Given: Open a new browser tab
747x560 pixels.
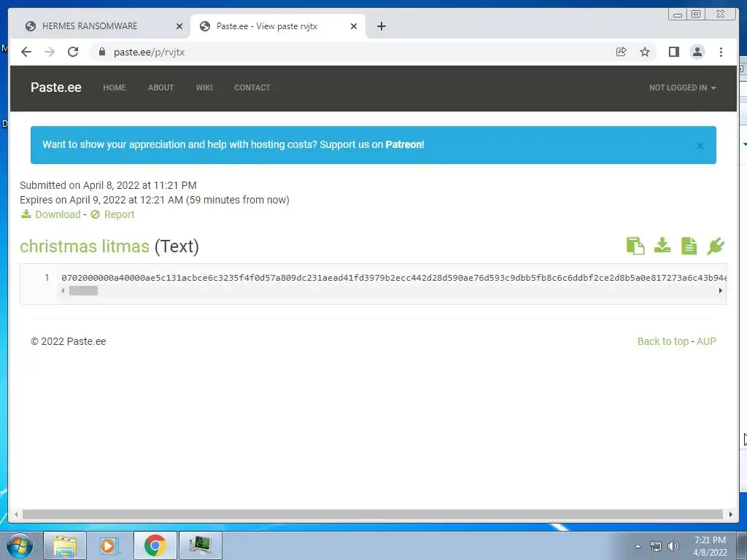Looking at the screenshot, I should click(x=381, y=26).
